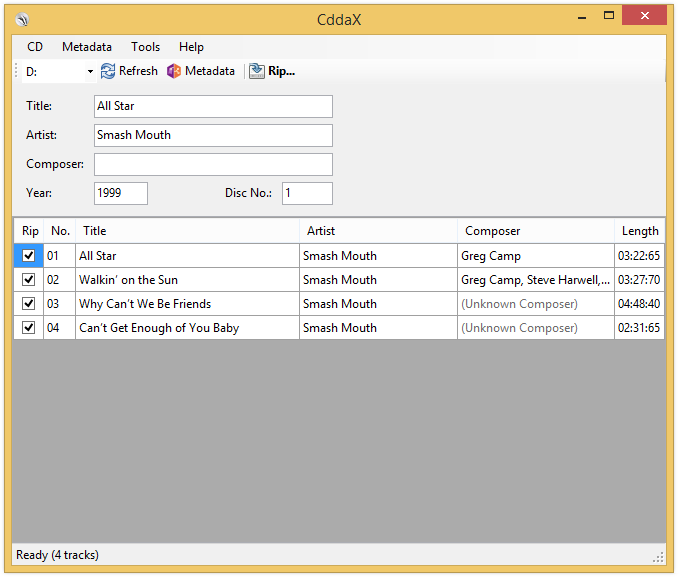This screenshot has height=577, width=679.
Task: Open the Tools menu
Action: pyautogui.click(x=145, y=47)
